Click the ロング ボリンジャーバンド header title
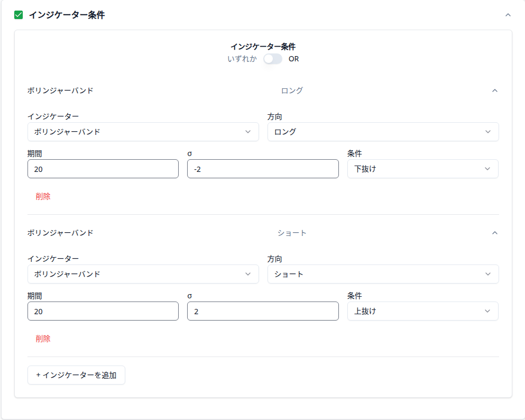This screenshot has height=420, width=525. [60, 90]
